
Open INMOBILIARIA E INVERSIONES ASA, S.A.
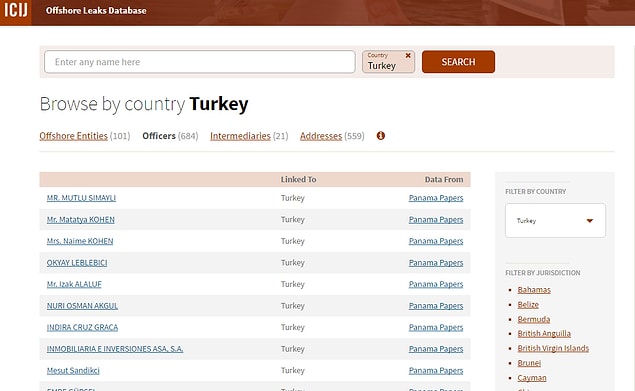tap(115, 349)
